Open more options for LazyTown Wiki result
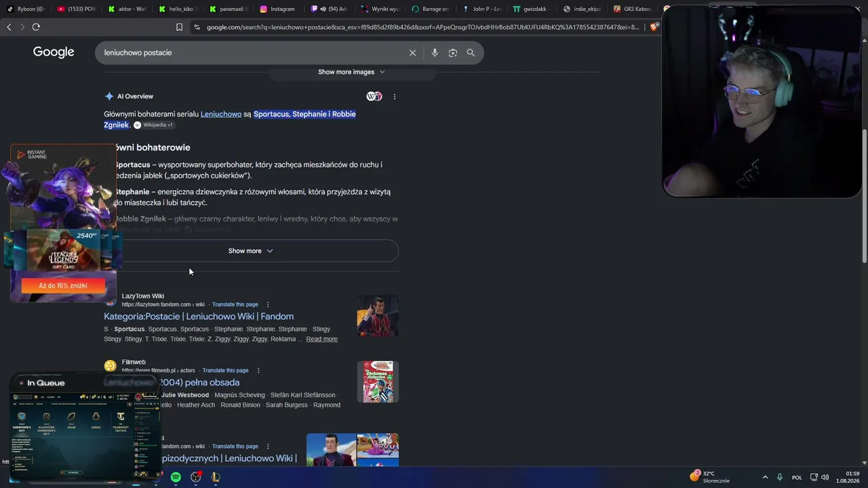This screenshot has height=488, width=868. pos(268,304)
